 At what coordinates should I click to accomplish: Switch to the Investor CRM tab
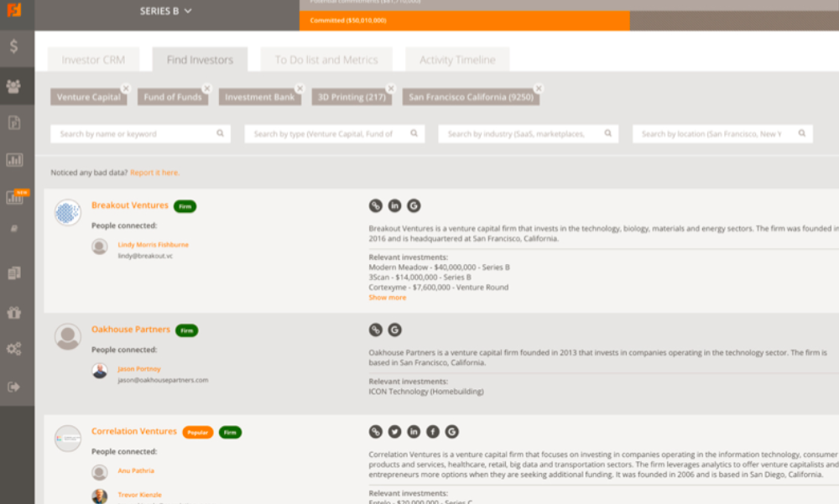tap(93, 60)
